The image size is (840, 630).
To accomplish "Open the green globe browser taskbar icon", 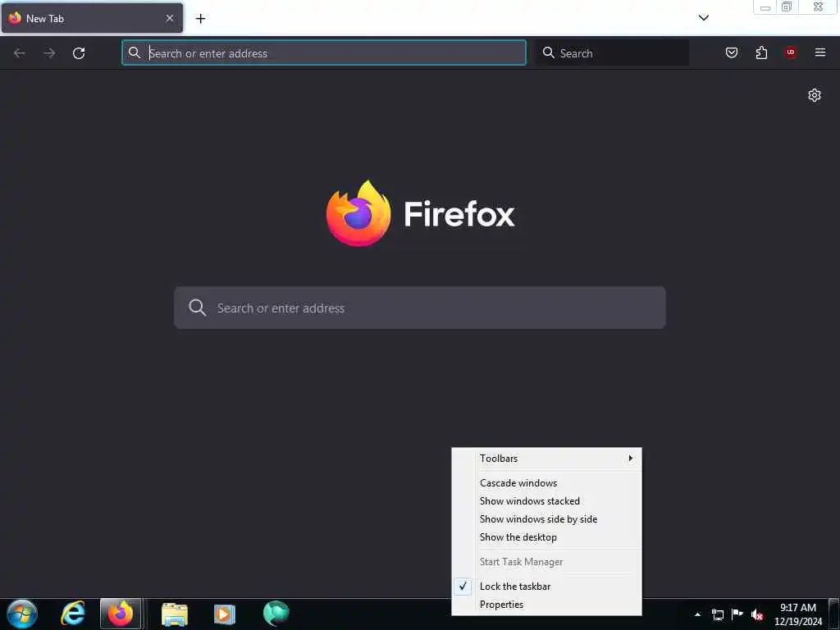I will tap(276, 614).
